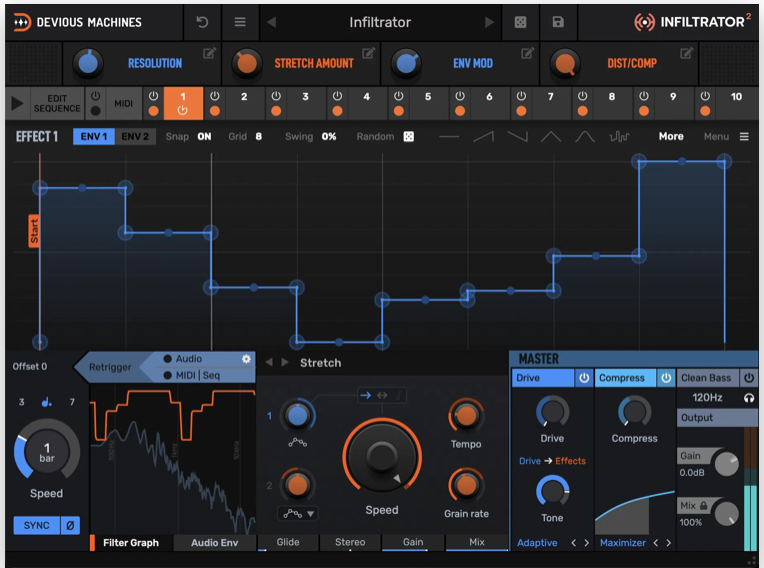This screenshot has height=568, width=764.
Task: Click the undo arrow icon
Action: pos(203,22)
